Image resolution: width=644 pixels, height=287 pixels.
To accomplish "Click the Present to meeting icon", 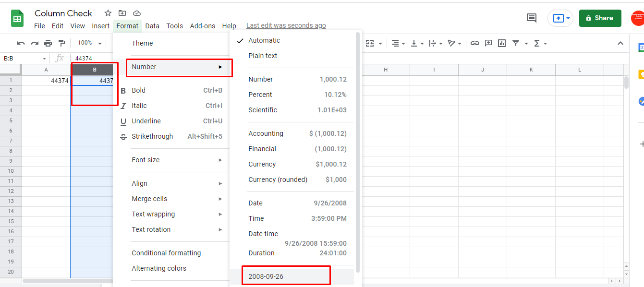I will point(558,18).
